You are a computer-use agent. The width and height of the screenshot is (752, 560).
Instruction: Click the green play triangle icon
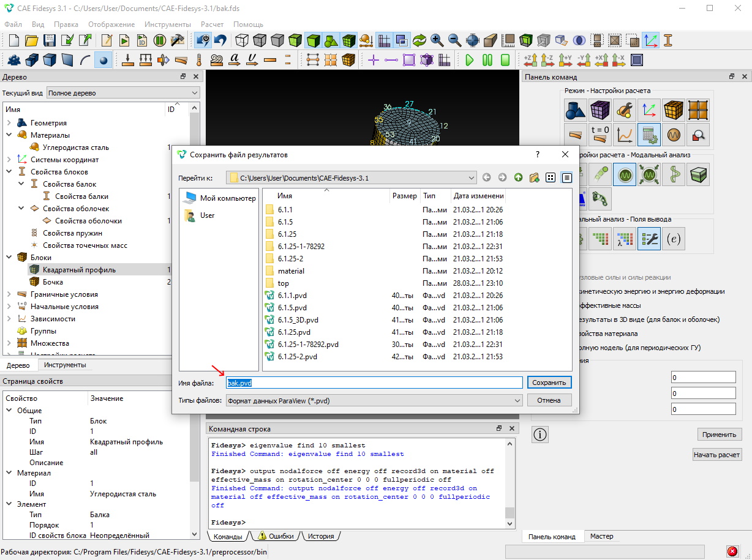coord(470,60)
